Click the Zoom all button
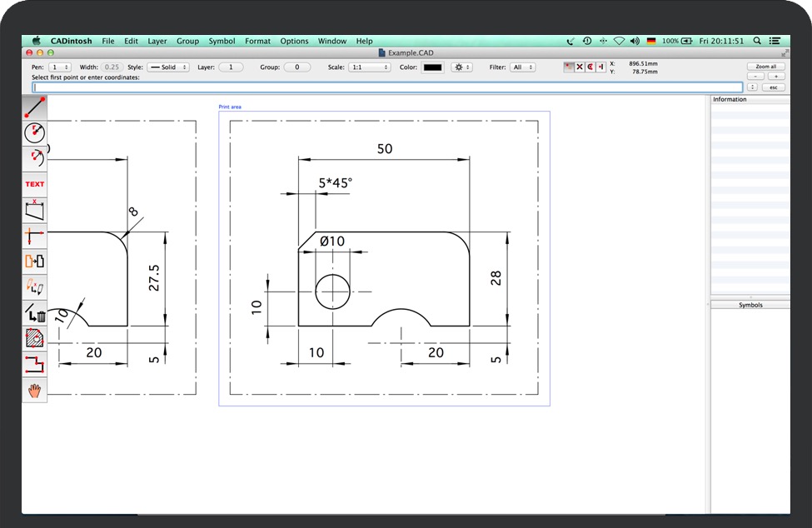 tap(765, 67)
